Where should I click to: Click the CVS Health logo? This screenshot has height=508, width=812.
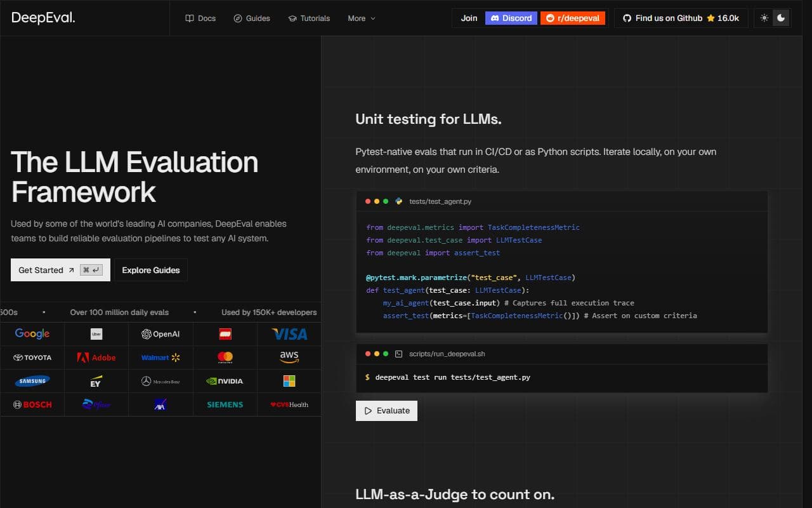(x=289, y=404)
